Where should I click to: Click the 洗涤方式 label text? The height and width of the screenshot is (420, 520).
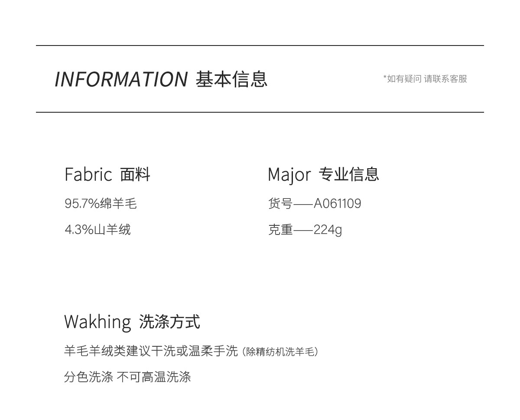click(x=169, y=322)
